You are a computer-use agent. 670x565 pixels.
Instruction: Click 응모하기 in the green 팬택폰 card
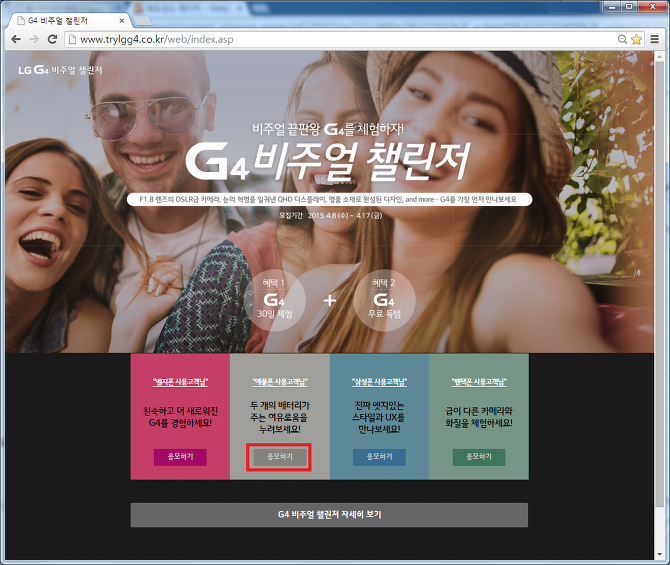(479, 457)
